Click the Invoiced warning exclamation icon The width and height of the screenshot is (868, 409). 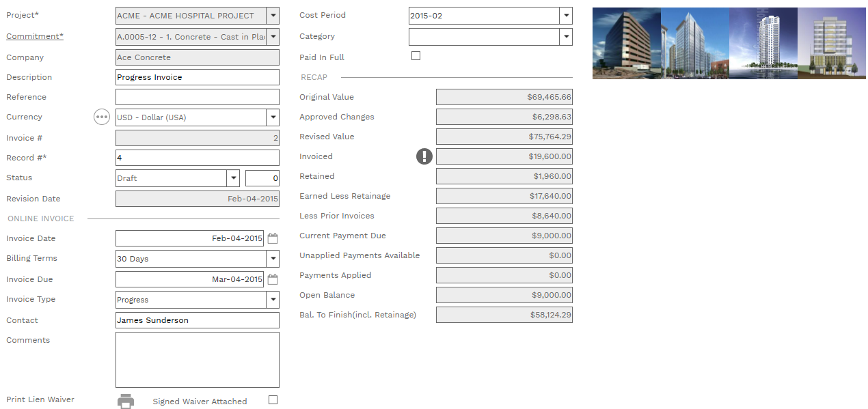pos(424,156)
